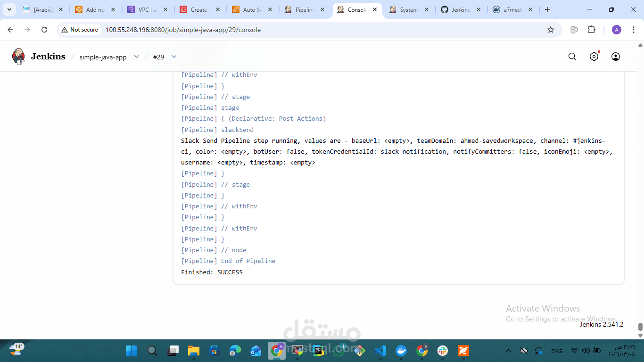This screenshot has height=362, width=644.
Task: Open Visual Studio Code from the taskbar
Action: [380, 351]
